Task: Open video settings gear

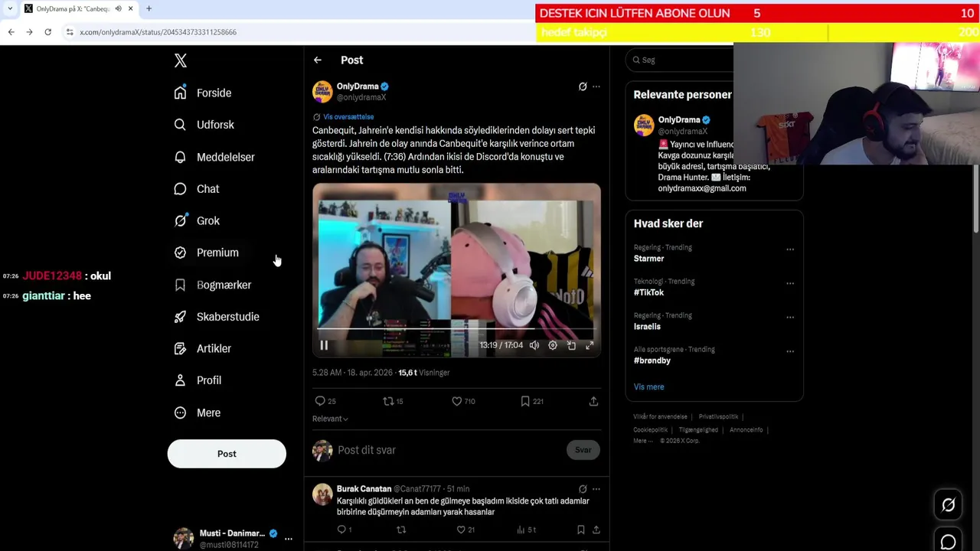Action: [553, 346]
